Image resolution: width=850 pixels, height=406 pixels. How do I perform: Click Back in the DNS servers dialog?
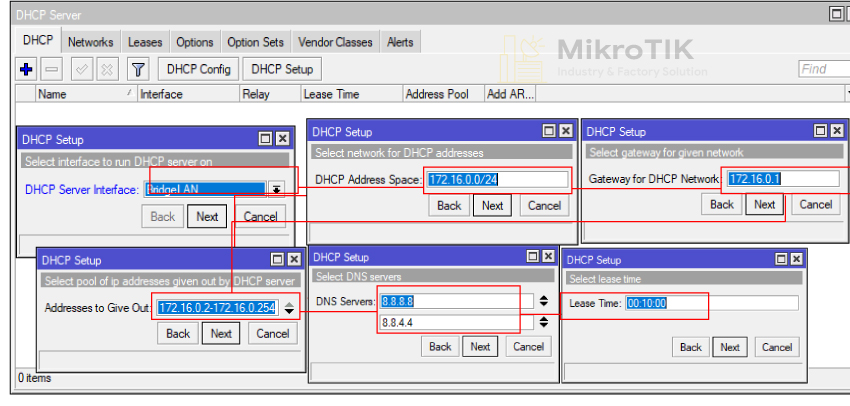440,346
